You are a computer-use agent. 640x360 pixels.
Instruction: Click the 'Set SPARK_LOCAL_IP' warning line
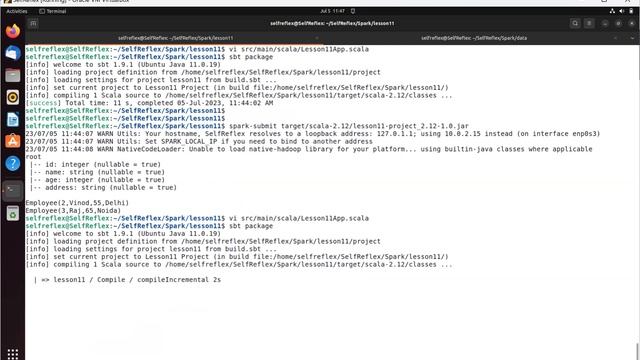[199, 142]
